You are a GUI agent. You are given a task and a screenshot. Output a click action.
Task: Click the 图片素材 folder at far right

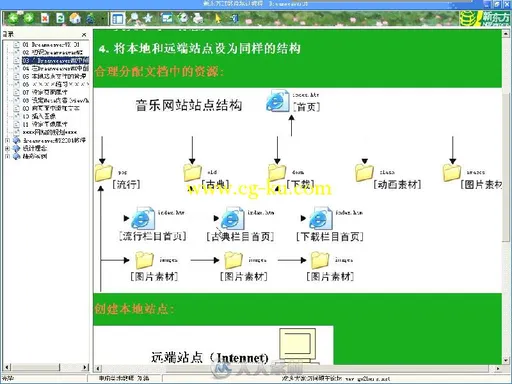pyautogui.click(x=452, y=173)
